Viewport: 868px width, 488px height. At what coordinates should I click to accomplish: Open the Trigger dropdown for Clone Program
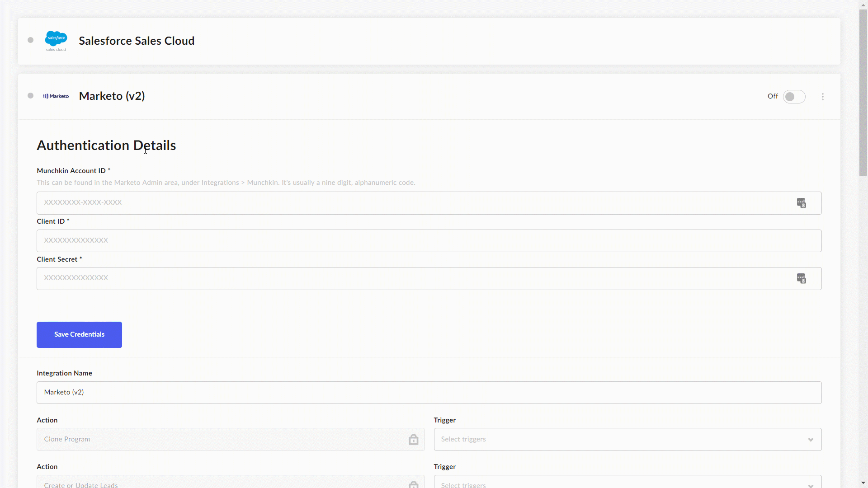(627, 439)
